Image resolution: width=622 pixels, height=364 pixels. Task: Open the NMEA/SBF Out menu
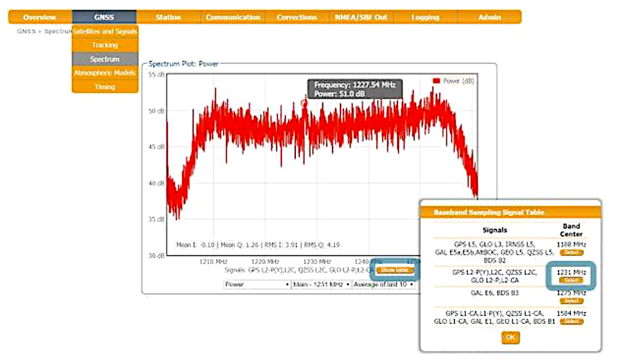tap(361, 17)
